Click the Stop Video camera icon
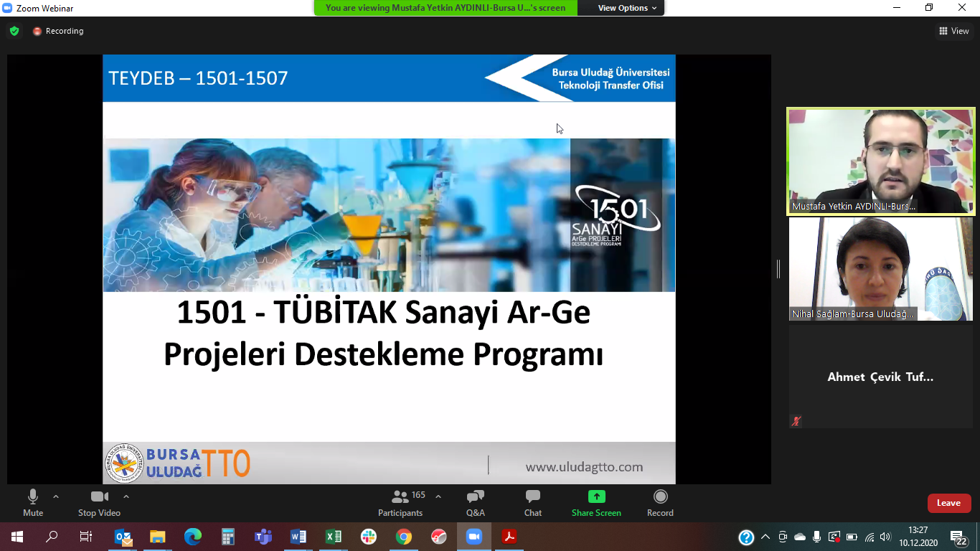 coord(99,496)
